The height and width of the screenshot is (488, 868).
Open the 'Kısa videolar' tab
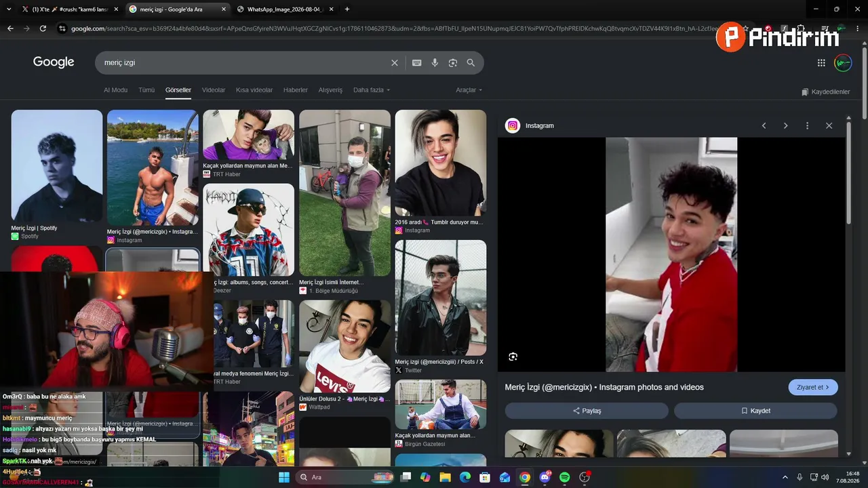click(x=254, y=90)
